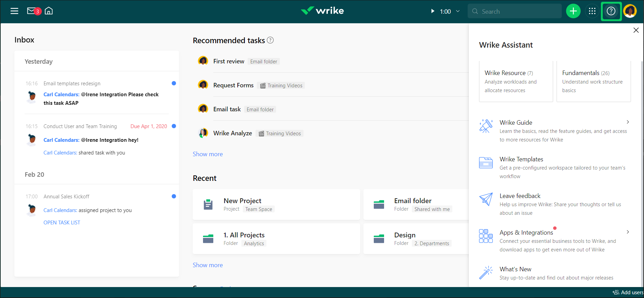Click the Recommended tasks help icon
The width and height of the screenshot is (644, 298).
(x=270, y=40)
